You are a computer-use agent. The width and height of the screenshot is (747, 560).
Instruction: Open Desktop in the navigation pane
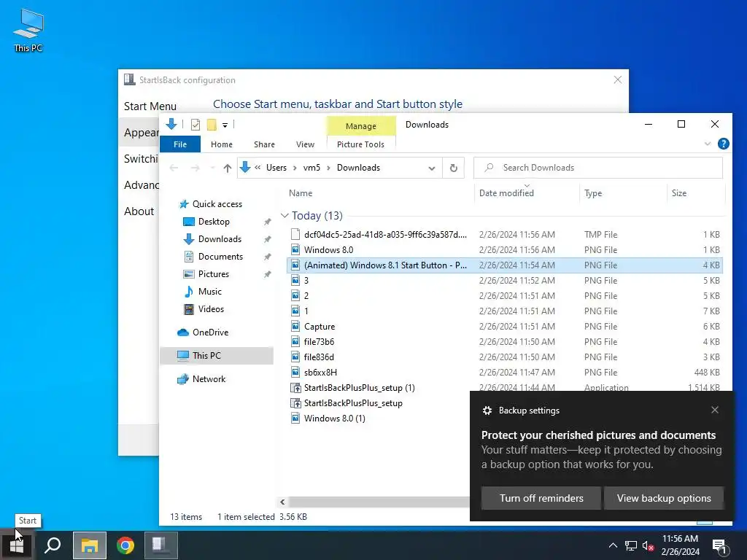[214, 222]
